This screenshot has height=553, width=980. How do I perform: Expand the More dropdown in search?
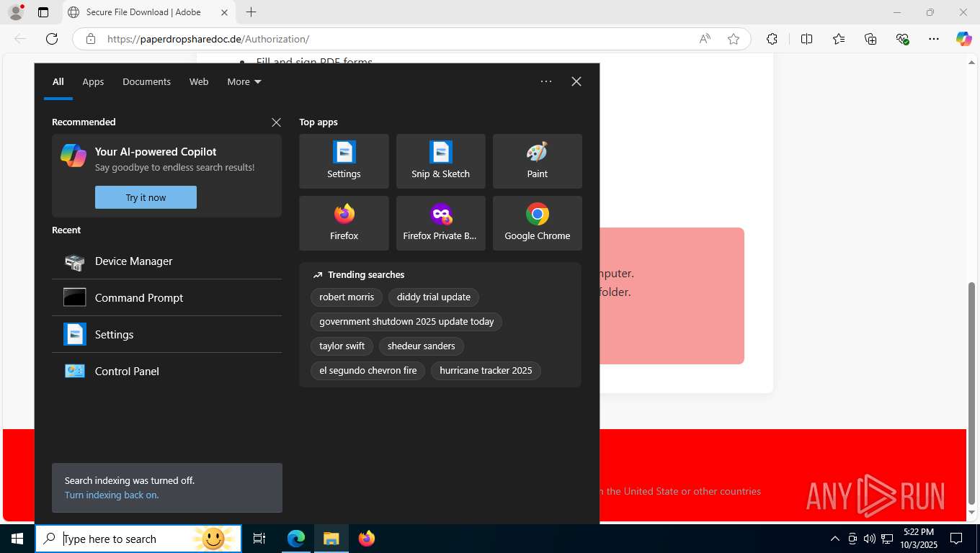(244, 81)
